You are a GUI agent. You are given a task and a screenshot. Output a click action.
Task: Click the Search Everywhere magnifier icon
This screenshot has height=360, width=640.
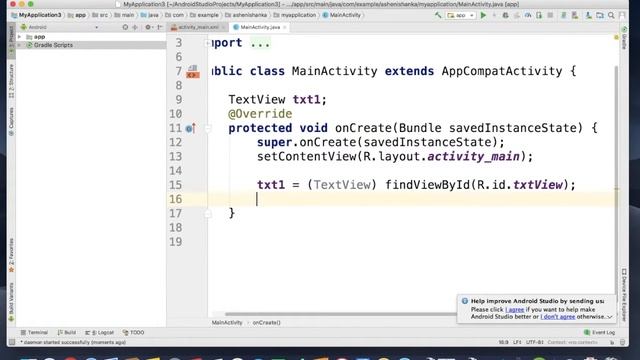pyautogui.click(x=611, y=15)
